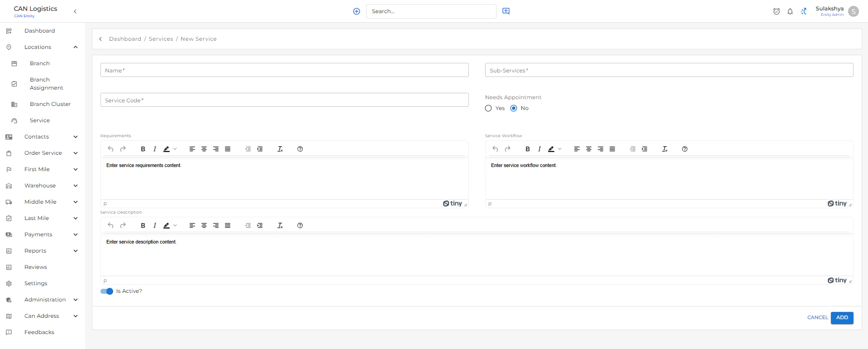Expand the Contacts menu
This screenshot has height=349, width=868.
[76, 137]
